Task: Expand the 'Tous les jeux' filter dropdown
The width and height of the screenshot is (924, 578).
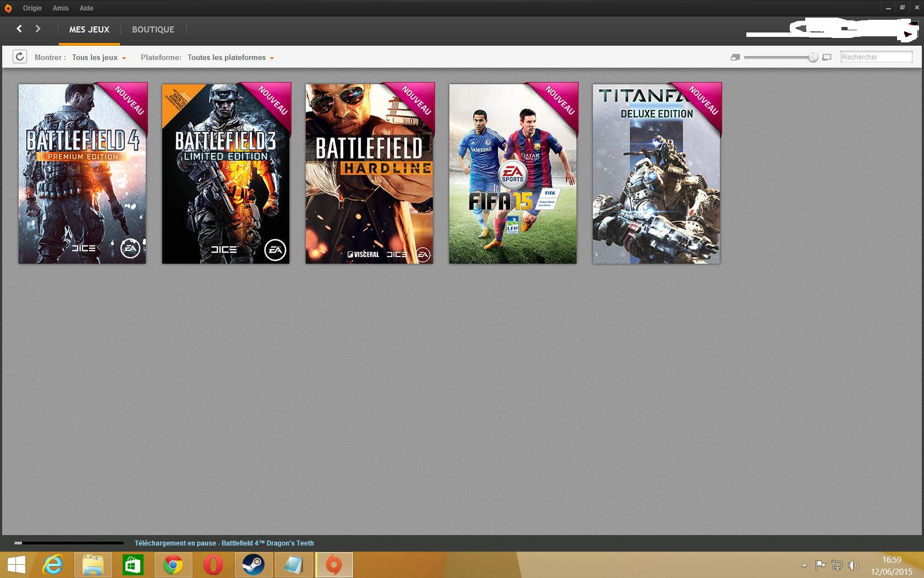Action: pyautogui.click(x=99, y=58)
